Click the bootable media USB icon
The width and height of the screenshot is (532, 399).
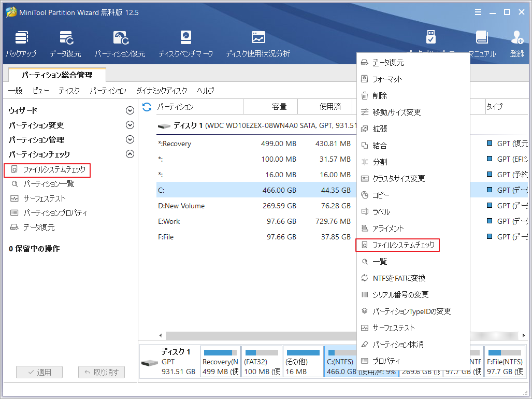pos(430,37)
